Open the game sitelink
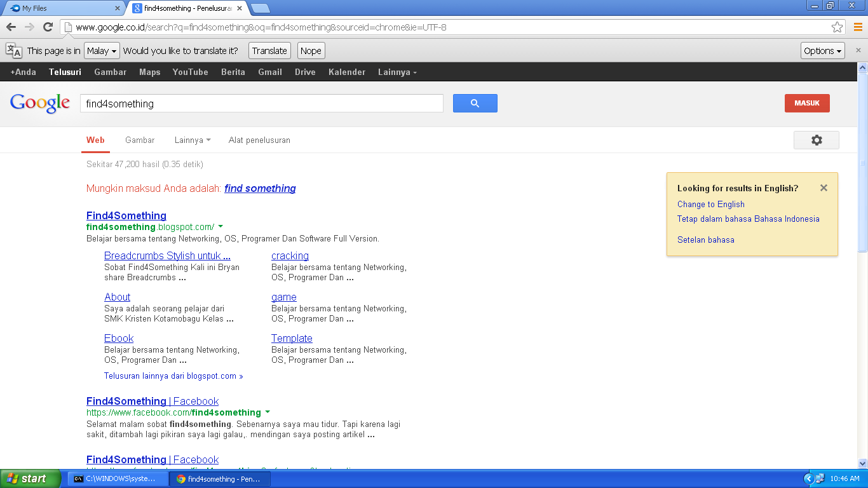868x488 pixels. [284, 297]
